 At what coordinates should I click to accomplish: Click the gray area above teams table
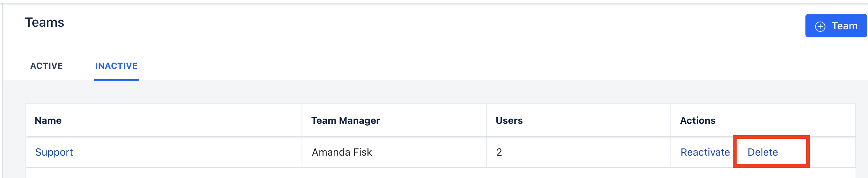(435, 92)
